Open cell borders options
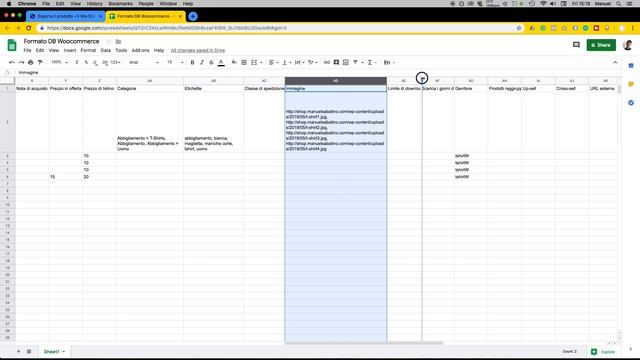 (244, 62)
